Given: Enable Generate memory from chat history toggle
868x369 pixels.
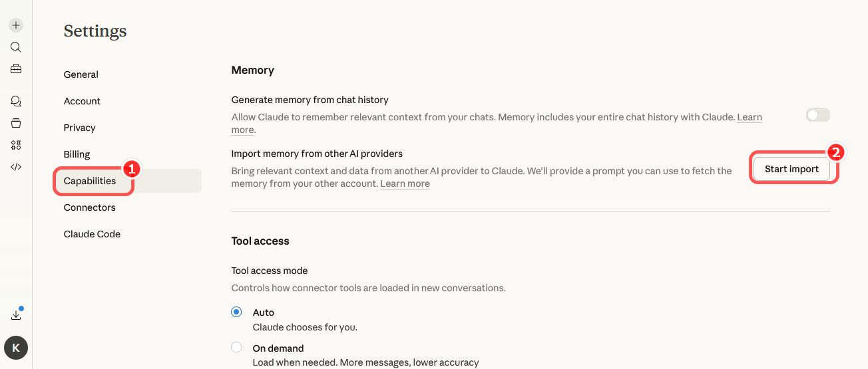Looking at the screenshot, I should (x=817, y=115).
